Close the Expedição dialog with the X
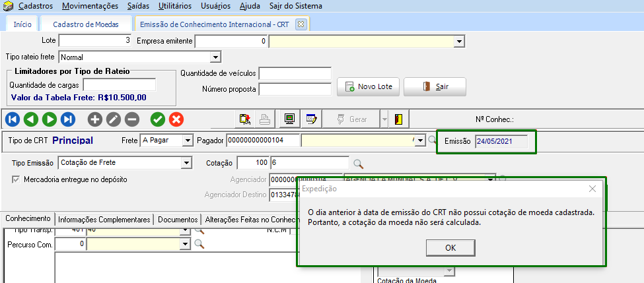Viewport: 644px width, 283px height. tap(592, 189)
